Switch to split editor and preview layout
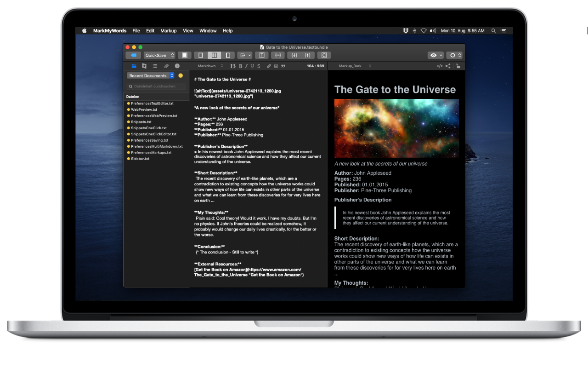The width and height of the screenshot is (588, 368). coord(214,55)
